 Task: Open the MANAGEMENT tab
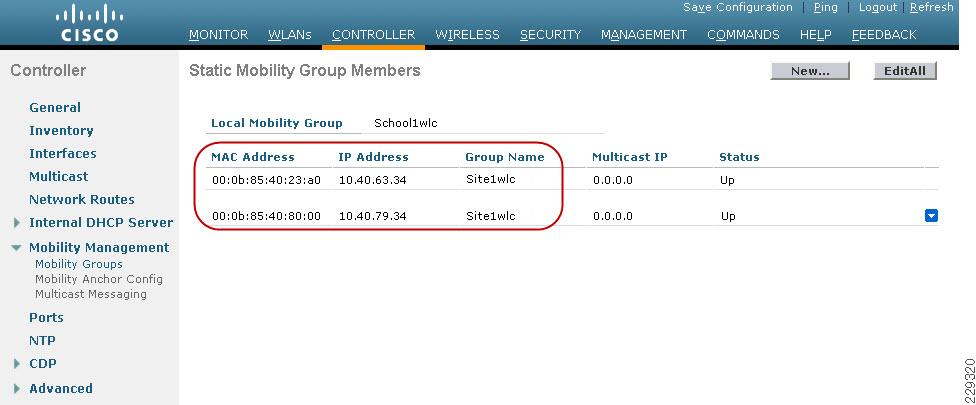(644, 35)
